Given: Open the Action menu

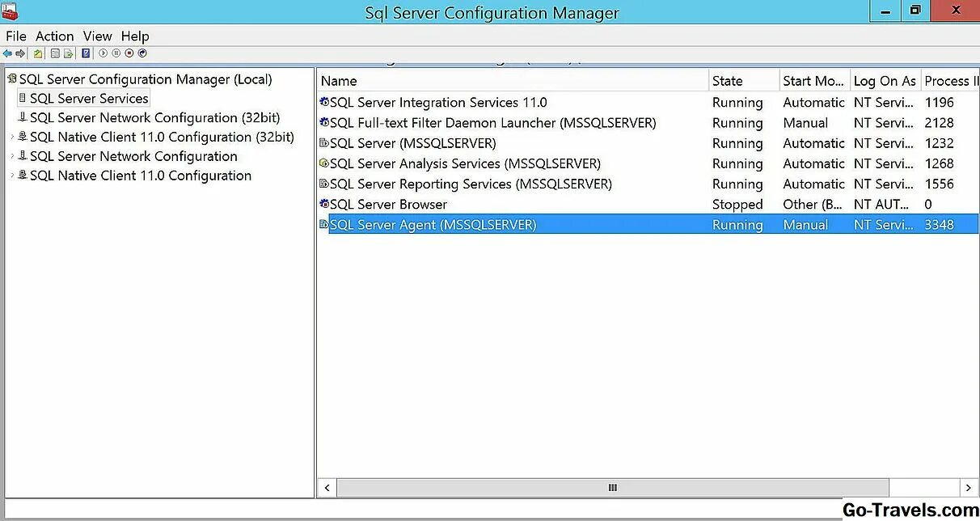Looking at the screenshot, I should click(54, 36).
